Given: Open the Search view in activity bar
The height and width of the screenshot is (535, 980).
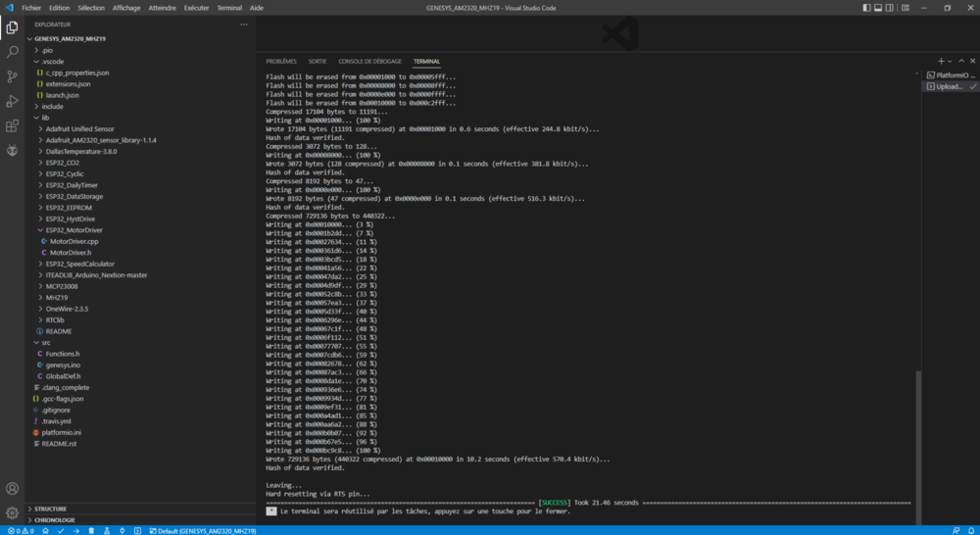Looking at the screenshot, I should (x=12, y=52).
